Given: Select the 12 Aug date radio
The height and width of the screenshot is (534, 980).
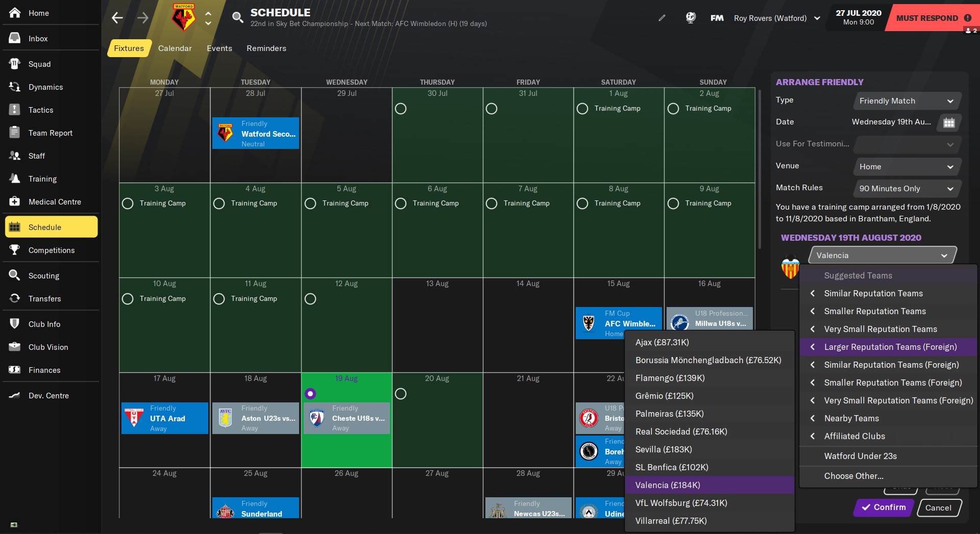Looking at the screenshot, I should pyautogui.click(x=310, y=299).
